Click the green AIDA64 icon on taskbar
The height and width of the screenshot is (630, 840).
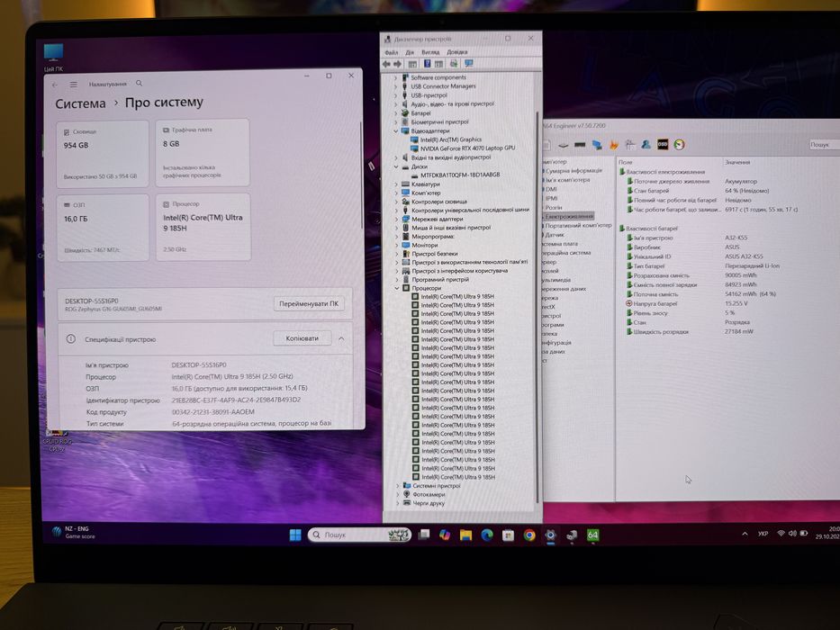pos(593,535)
